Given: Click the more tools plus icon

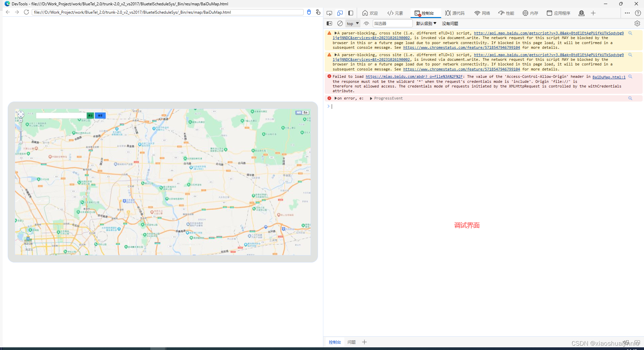Looking at the screenshot, I should [x=593, y=13].
